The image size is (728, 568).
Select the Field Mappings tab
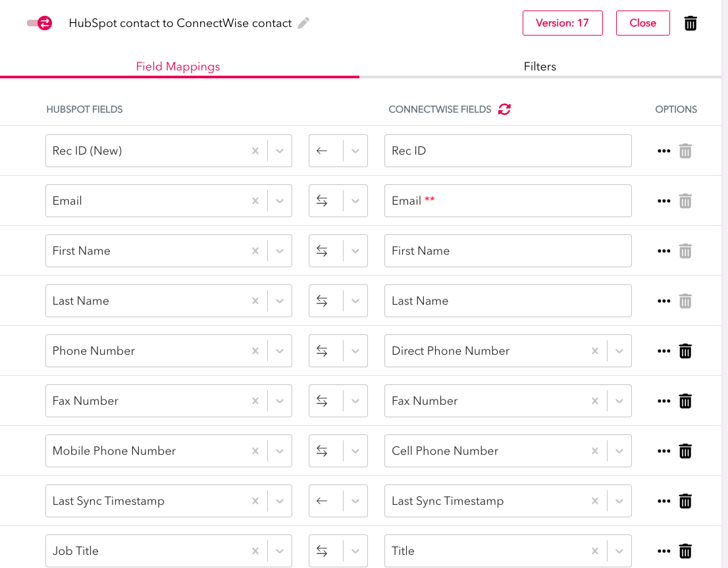tap(178, 66)
